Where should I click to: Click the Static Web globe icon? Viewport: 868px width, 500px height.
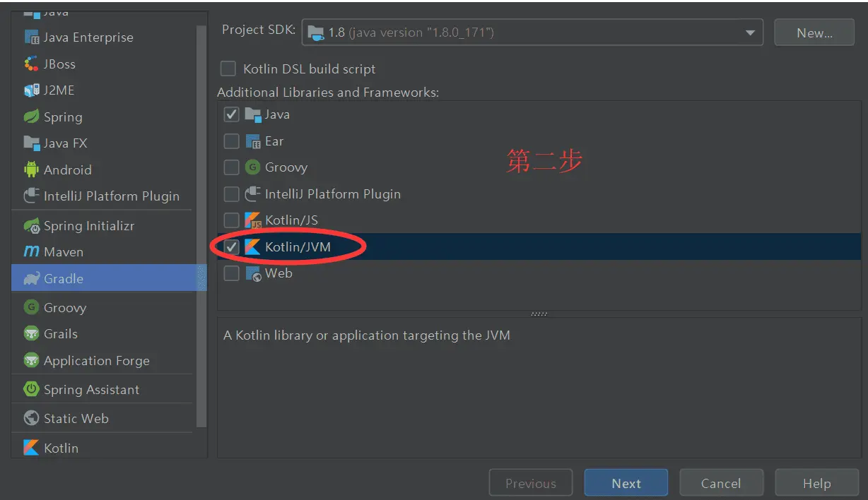click(x=31, y=418)
